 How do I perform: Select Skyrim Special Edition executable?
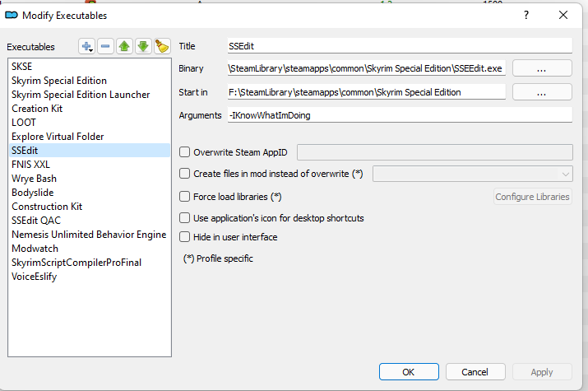coord(90,81)
